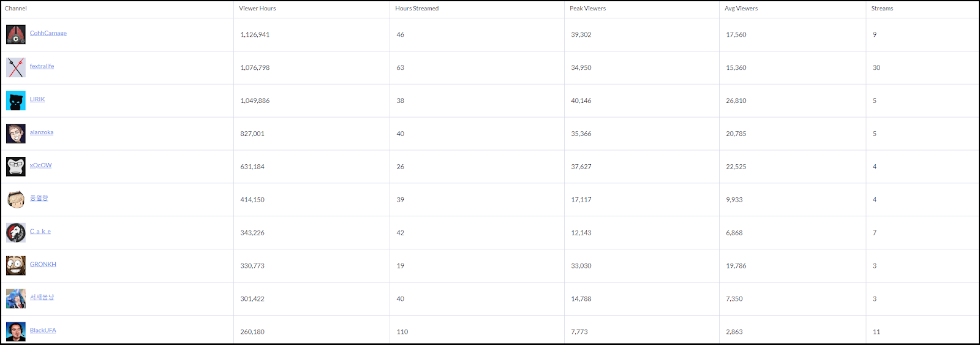The image size is (980, 345).
Task: Click xQcOW gorilla avatar
Action: 16,167
